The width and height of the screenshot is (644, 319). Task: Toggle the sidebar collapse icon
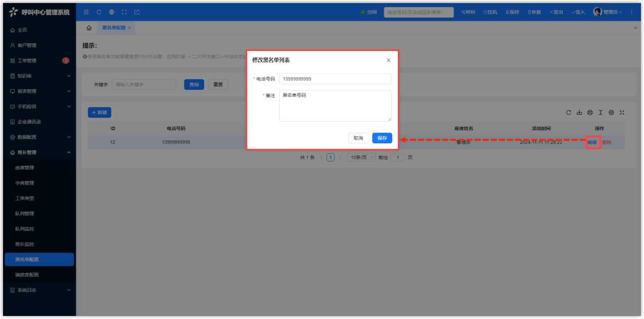(x=86, y=12)
